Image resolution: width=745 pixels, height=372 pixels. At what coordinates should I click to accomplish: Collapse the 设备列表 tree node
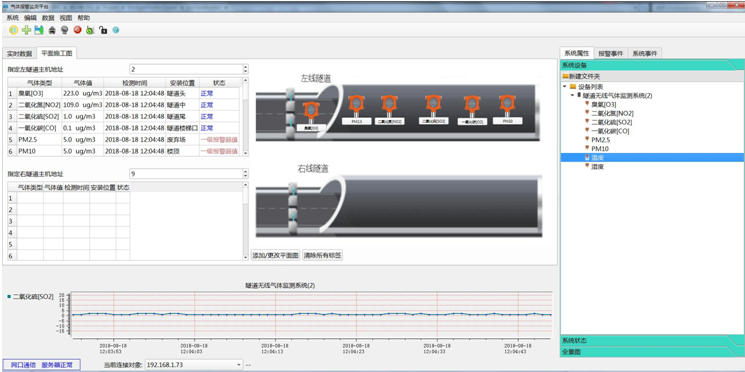[564, 86]
